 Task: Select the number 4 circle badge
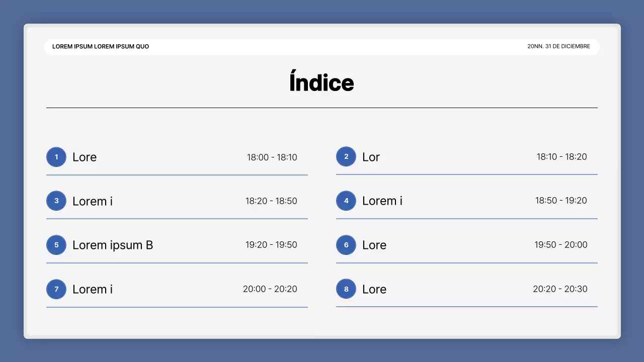tap(346, 201)
